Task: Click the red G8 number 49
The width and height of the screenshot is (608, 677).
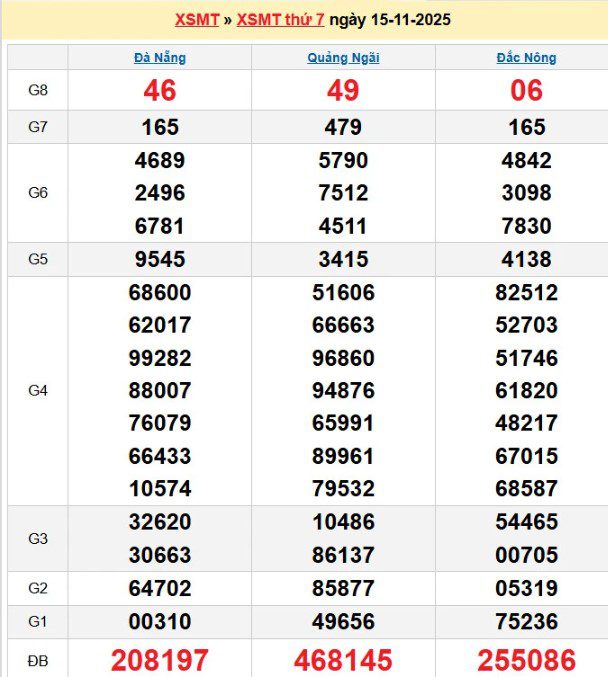Action: pyautogui.click(x=343, y=91)
